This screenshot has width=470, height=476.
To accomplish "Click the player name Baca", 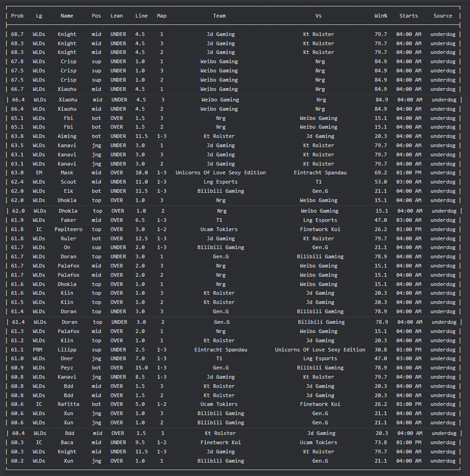I will tap(67, 443).
